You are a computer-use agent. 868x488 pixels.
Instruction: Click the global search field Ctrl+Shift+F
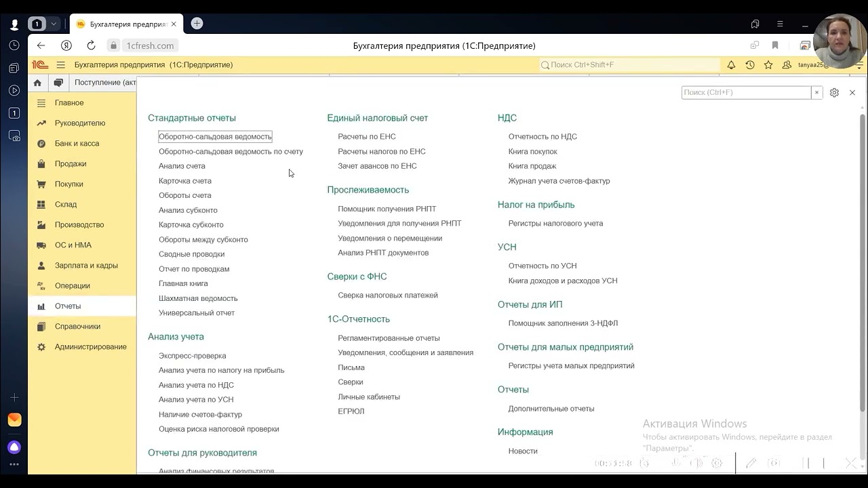tap(629, 65)
